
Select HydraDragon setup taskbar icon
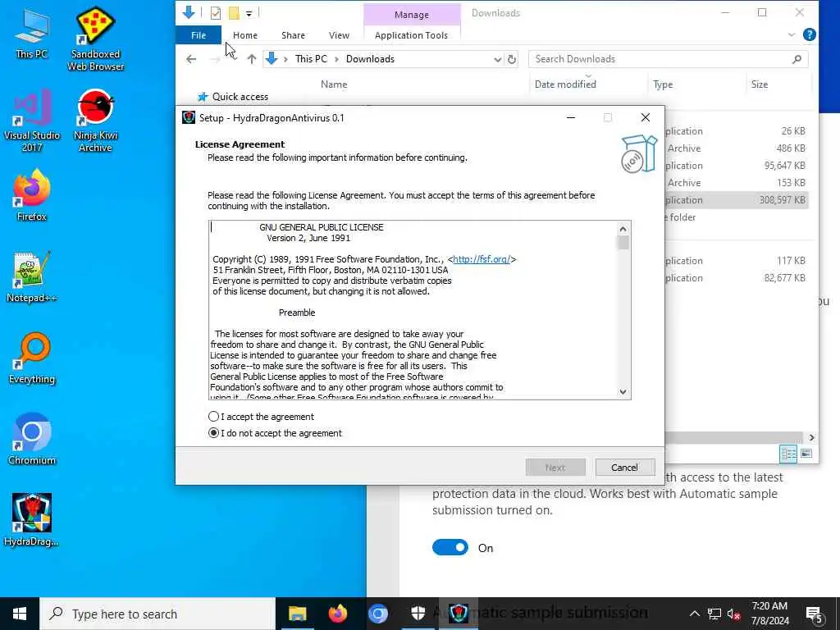(459, 614)
